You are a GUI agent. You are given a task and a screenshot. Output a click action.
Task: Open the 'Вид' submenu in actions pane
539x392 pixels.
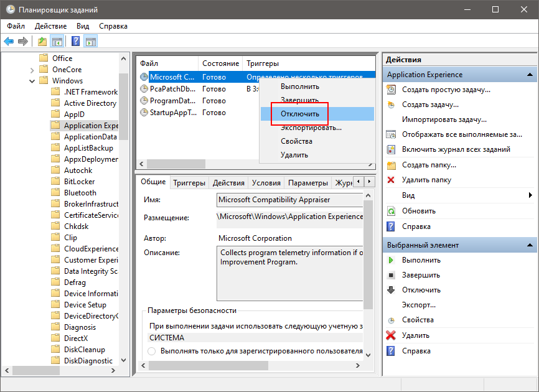pos(530,195)
